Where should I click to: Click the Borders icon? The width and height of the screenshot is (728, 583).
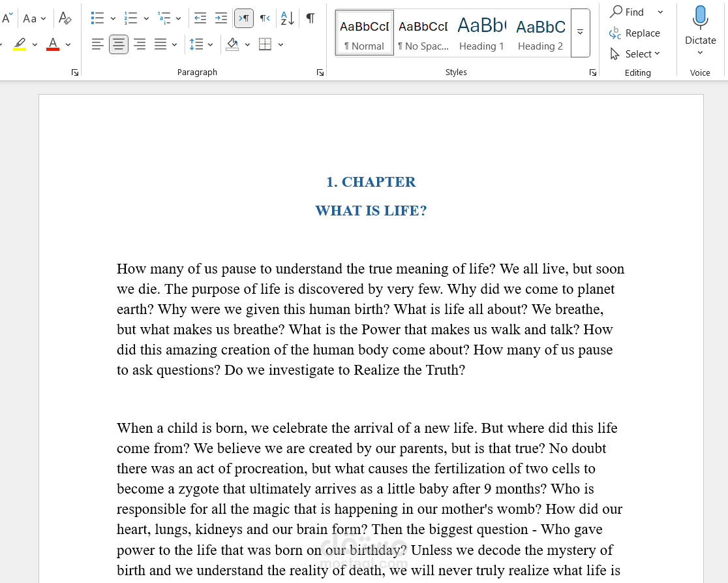[x=265, y=44]
